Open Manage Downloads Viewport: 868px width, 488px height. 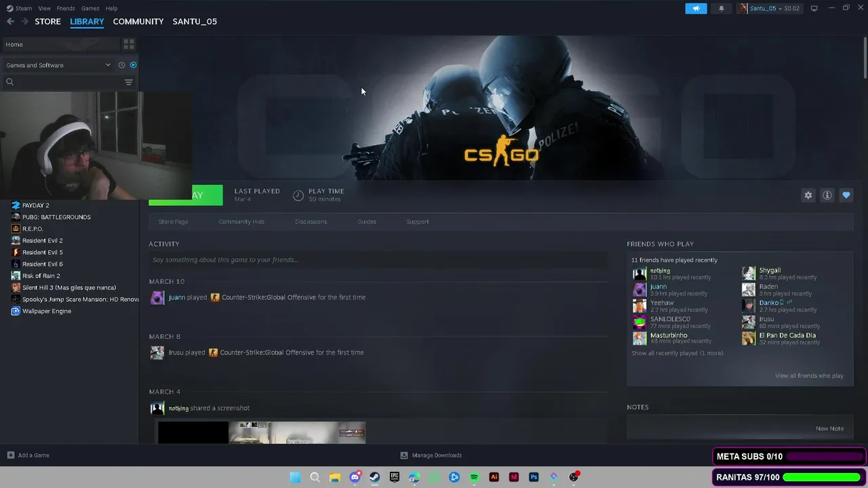coord(431,455)
